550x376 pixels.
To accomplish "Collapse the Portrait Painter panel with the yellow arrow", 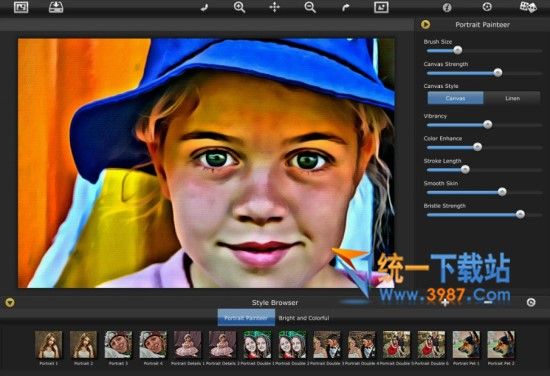I will [x=425, y=24].
